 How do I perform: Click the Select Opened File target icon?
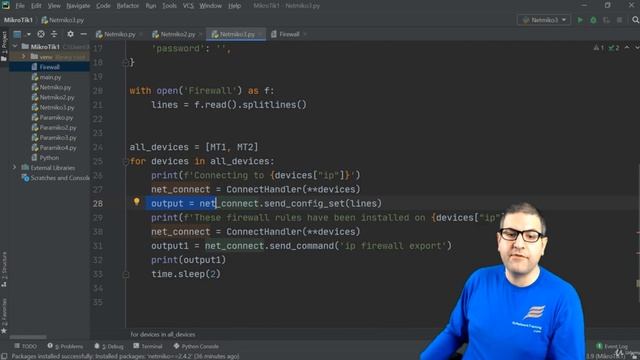click(41, 34)
